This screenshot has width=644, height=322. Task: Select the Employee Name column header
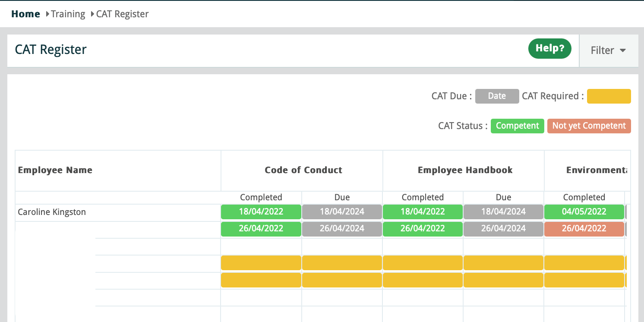(55, 170)
